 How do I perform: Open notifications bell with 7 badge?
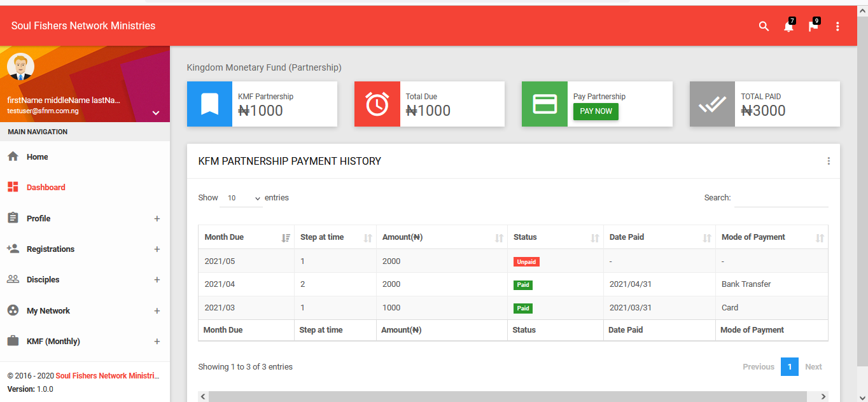pos(788,26)
